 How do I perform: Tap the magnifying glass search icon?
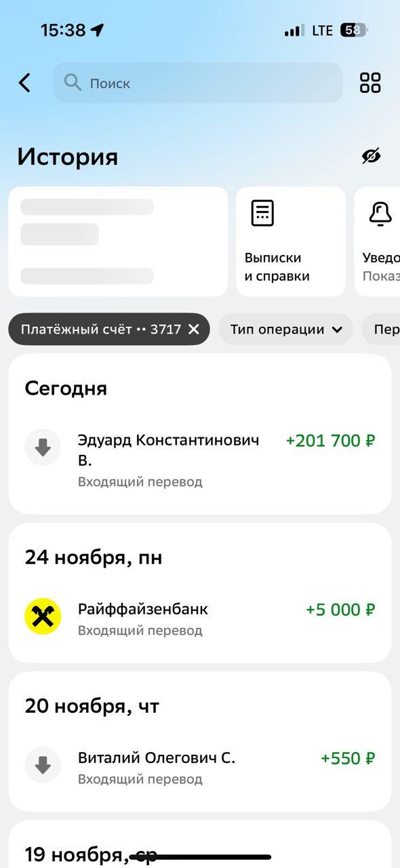coord(73,83)
